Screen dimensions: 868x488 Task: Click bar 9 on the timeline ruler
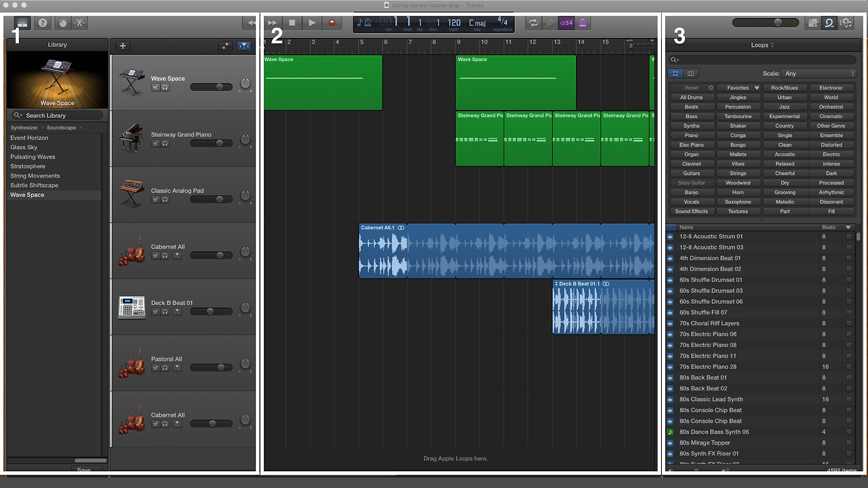coord(459,43)
